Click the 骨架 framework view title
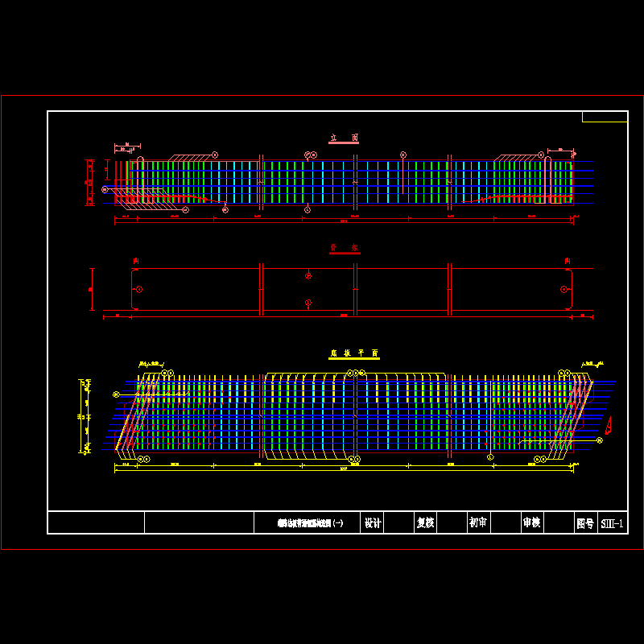The height and width of the screenshot is (644, 644). click(x=345, y=248)
